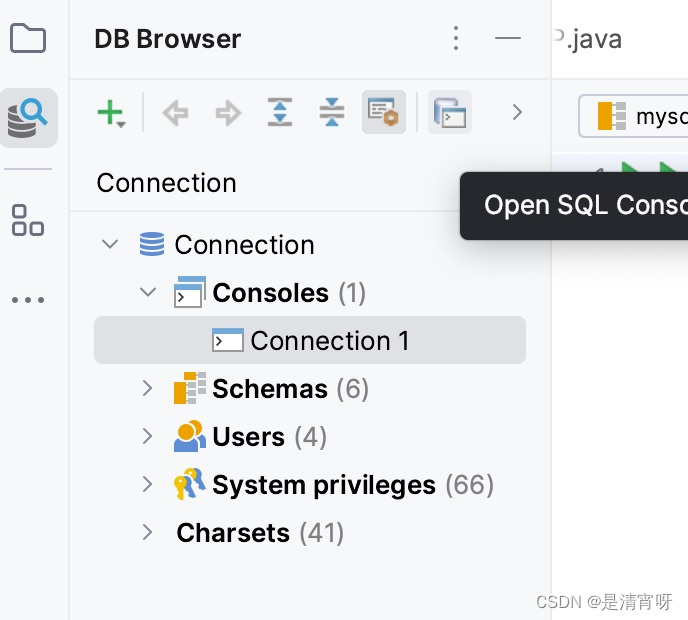Expand all tree nodes
Viewport: 688px width, 620px height.
pyautogui.click(x=280, y=112)
